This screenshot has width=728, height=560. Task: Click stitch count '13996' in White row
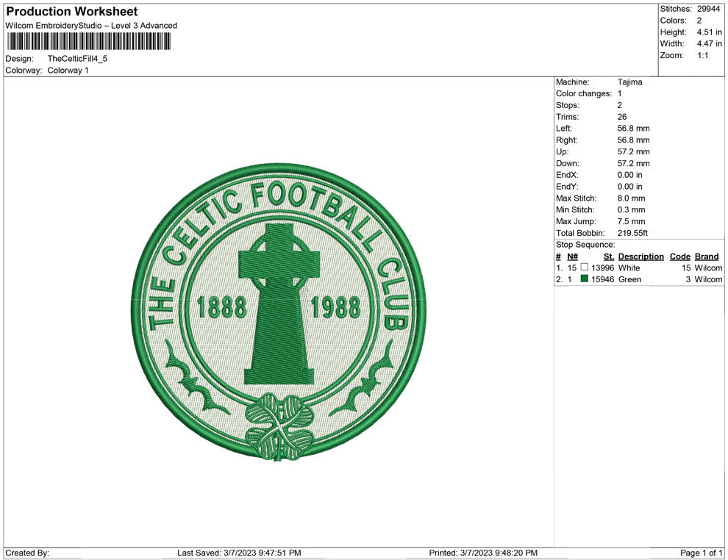point(603,268)
